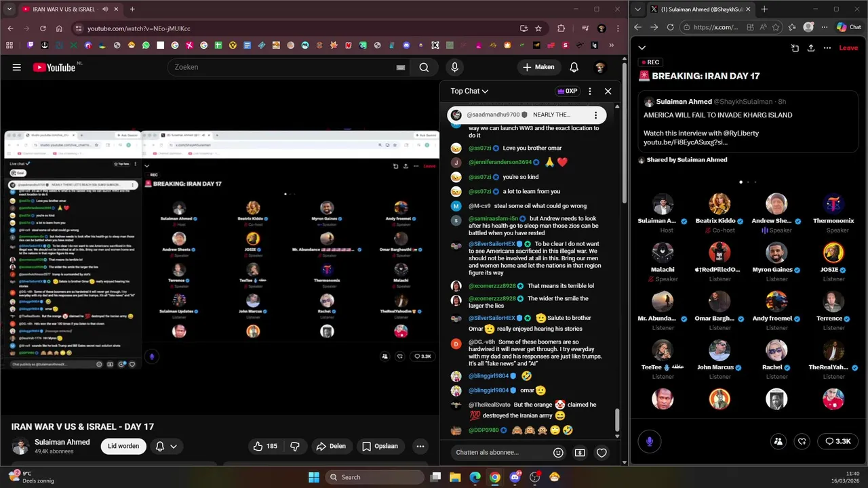Open the Windows Start menu
Screen dimensions: 868x488
[x=314, y=477]
